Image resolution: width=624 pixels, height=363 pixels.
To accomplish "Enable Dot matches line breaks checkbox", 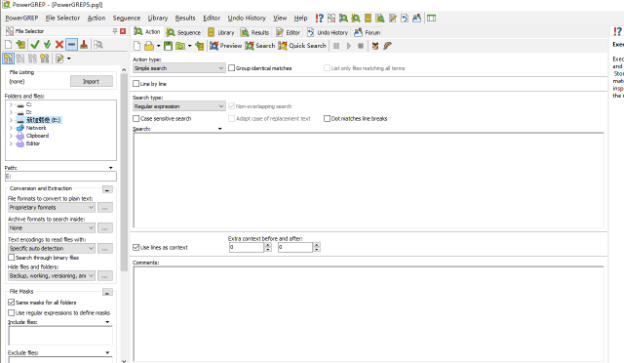I will [x=327, y=118].
